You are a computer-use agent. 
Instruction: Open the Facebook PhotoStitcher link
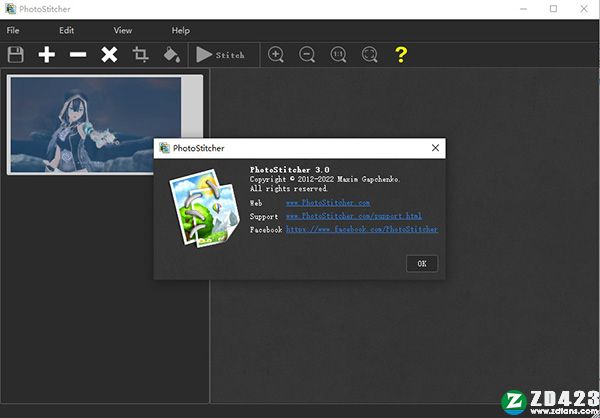pos(362,229)
